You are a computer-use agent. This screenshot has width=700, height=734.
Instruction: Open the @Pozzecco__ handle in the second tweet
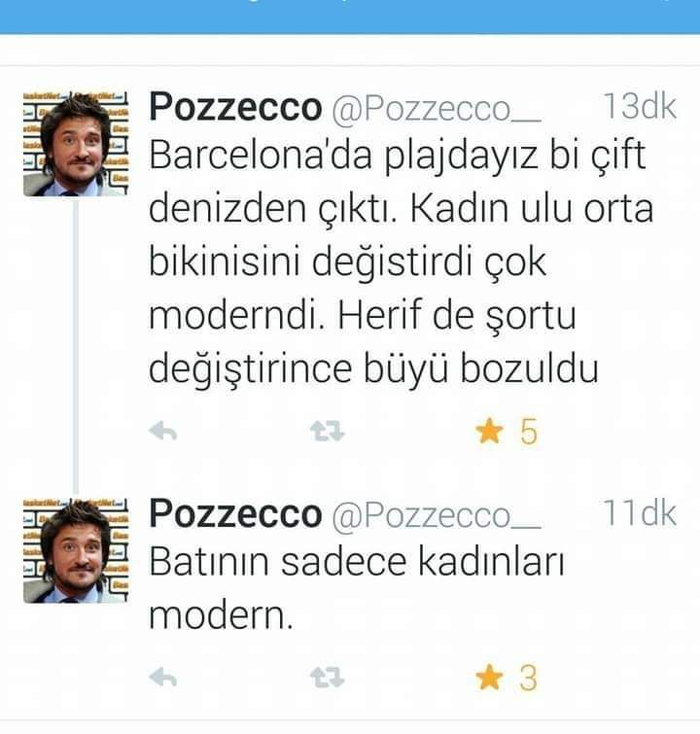437,516
